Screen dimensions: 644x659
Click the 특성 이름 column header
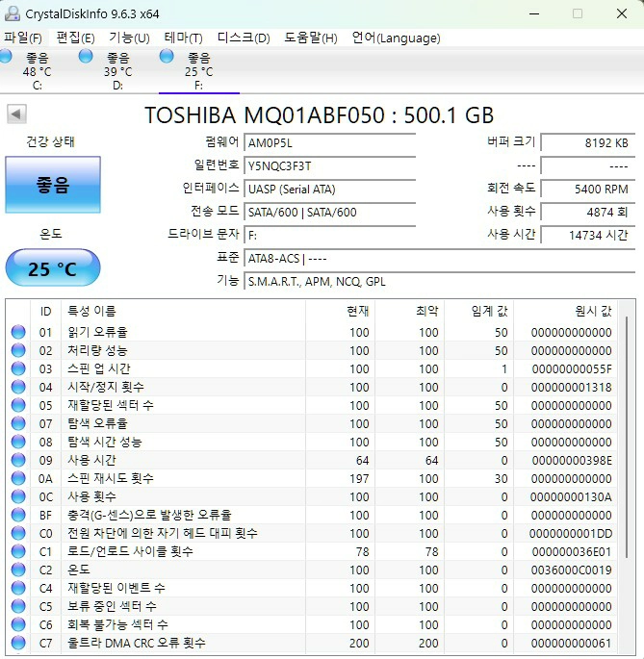pos(184,312)
